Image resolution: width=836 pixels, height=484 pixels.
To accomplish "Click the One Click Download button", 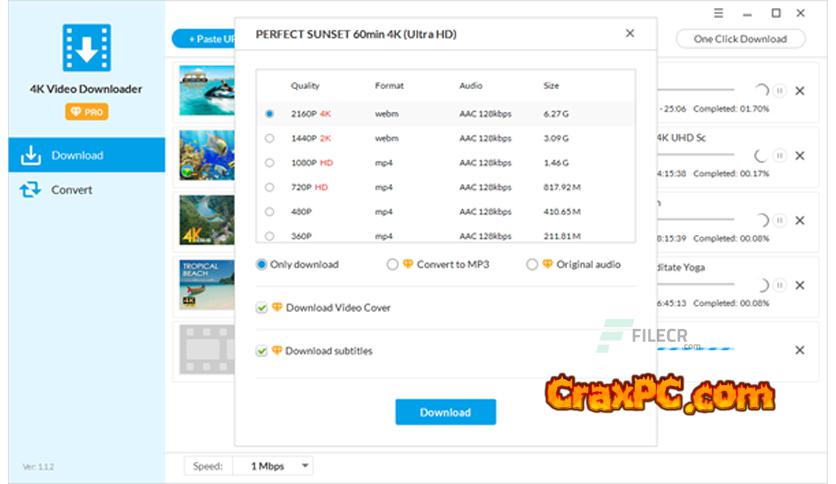I will [739, 39].
